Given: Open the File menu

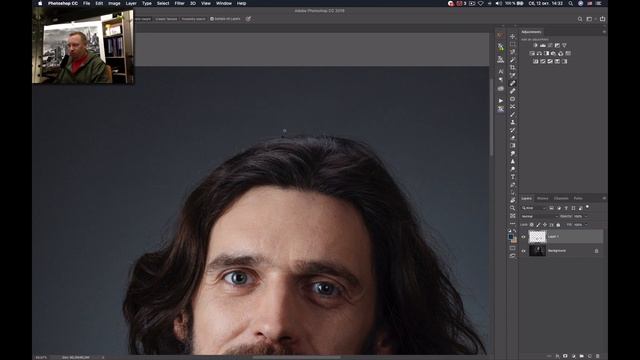Looking at the screenshot, I should pyautogui.click(x=87, y=3).
